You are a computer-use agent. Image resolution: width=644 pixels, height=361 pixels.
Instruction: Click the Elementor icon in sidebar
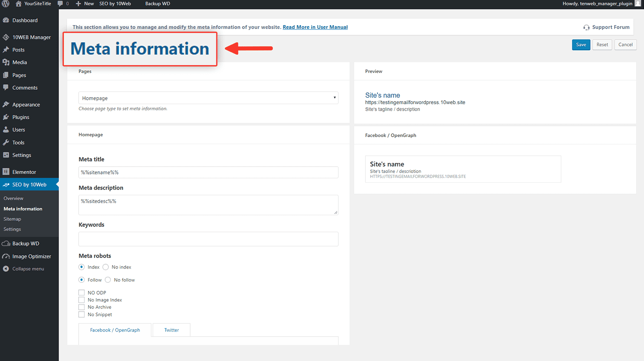coord(6,172)
